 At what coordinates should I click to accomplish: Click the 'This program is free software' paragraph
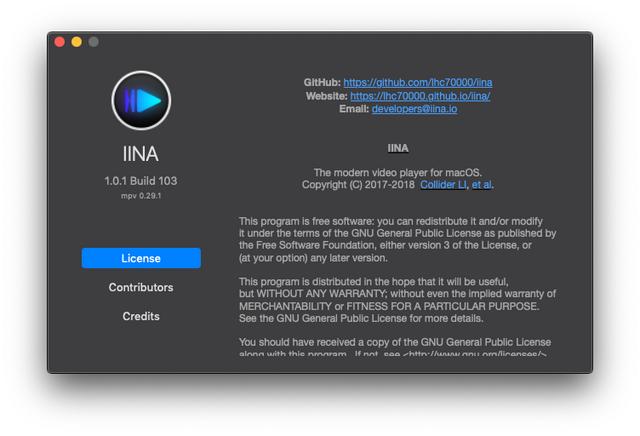(x=398, y=240)
